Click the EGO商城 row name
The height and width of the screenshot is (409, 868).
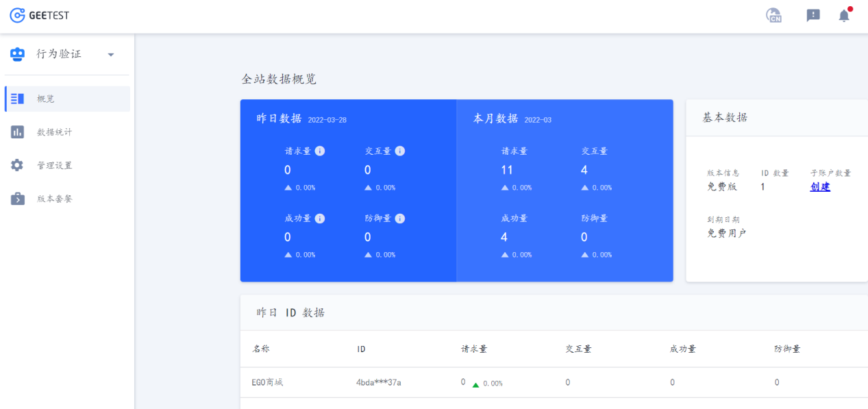(267, 382)
